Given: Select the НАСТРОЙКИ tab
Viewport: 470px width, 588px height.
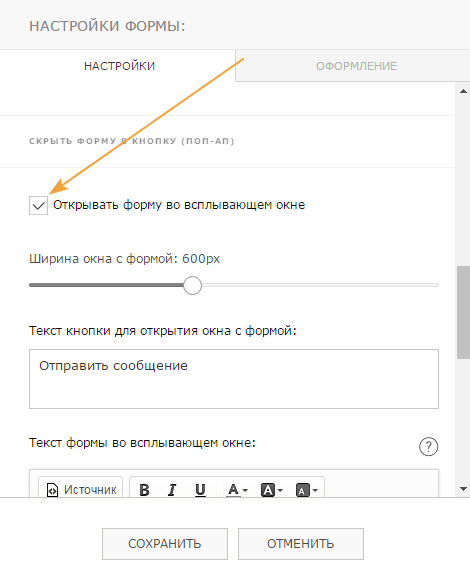Looking at the screenshot, I should pos(119,66).
